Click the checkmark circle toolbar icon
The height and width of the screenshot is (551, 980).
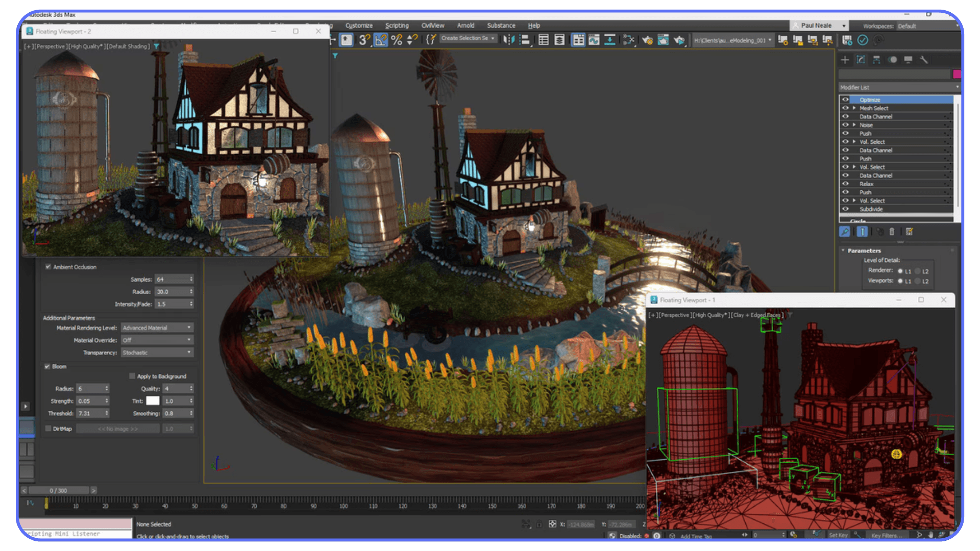point(863,40)
